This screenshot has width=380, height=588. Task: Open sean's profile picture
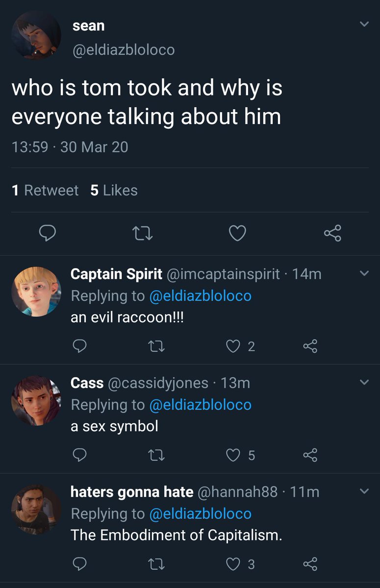[x=36, y=36]
